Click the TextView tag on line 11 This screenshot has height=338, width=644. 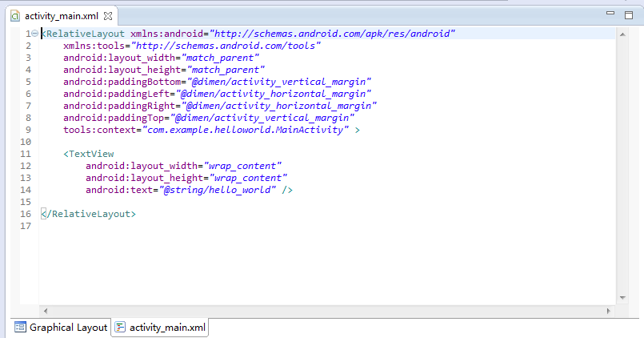coord(89,154)
